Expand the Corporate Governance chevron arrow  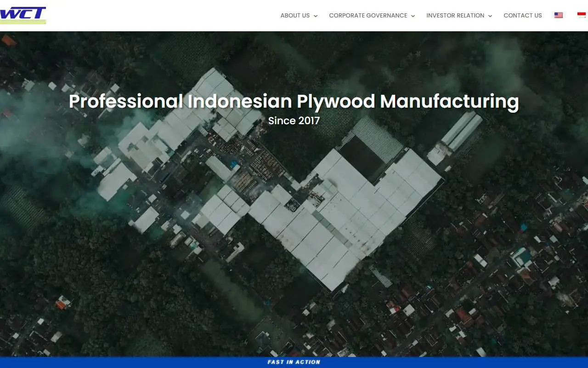coord(413,16)
